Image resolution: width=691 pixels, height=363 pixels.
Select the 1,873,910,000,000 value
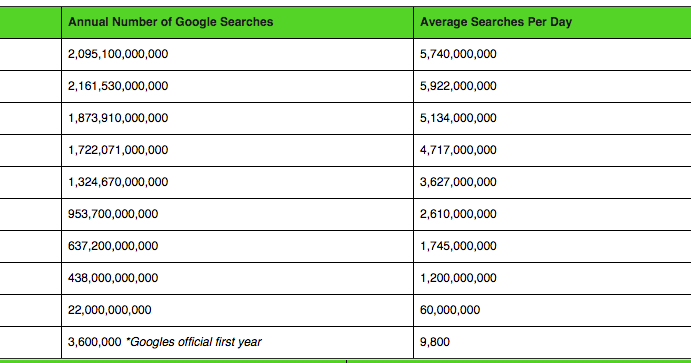118,118
